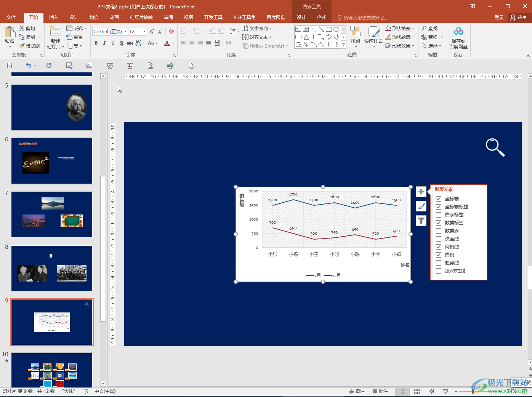The width and height of the screenshot is (532, 397).
Task: Uncheck the 数据标签 checkbox
Action: tap(439, 223)
